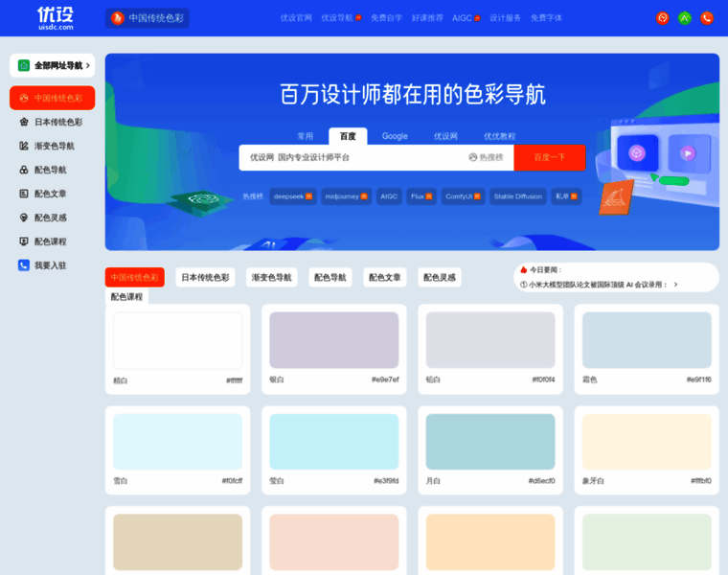
Task: Click the 私单 hot search tag
Action: [x=566, y=196]
